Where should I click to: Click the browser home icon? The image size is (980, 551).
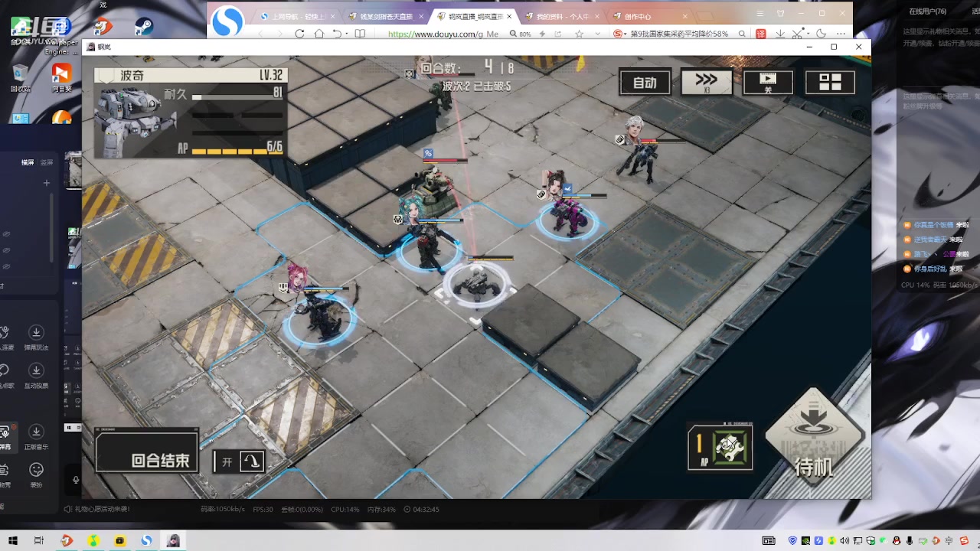click(318, 34)
